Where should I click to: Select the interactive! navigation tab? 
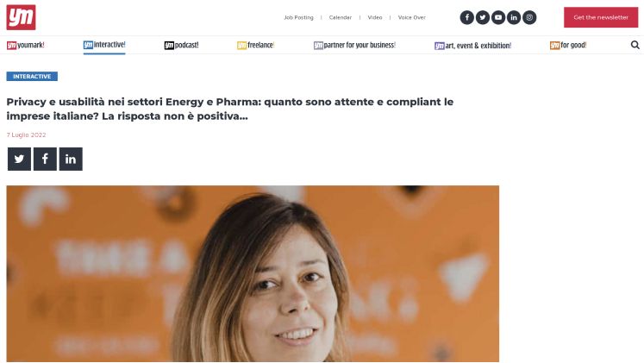104,45
